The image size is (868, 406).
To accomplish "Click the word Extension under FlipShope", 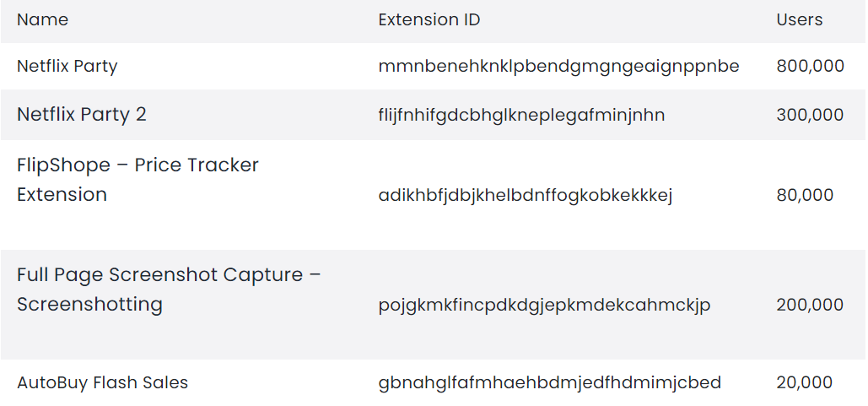I will pyautogui.click(x=62, y=194).
